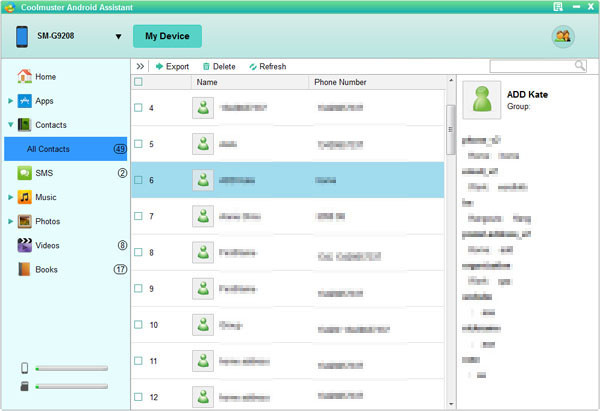Open the Books icon
The height and width of the screenshot is (411, 600).
click(x=24, y=269)
